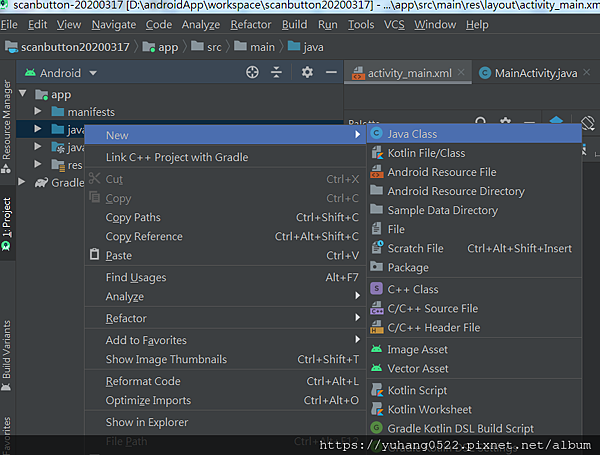Click the Paste clipboard icon
Screen dimensions: 600x455
(95, 254)
